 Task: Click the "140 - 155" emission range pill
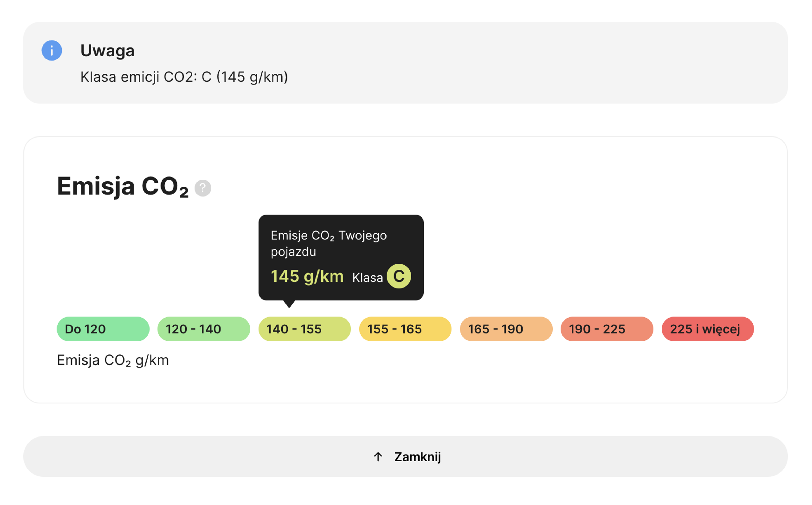tap(305, 329)
